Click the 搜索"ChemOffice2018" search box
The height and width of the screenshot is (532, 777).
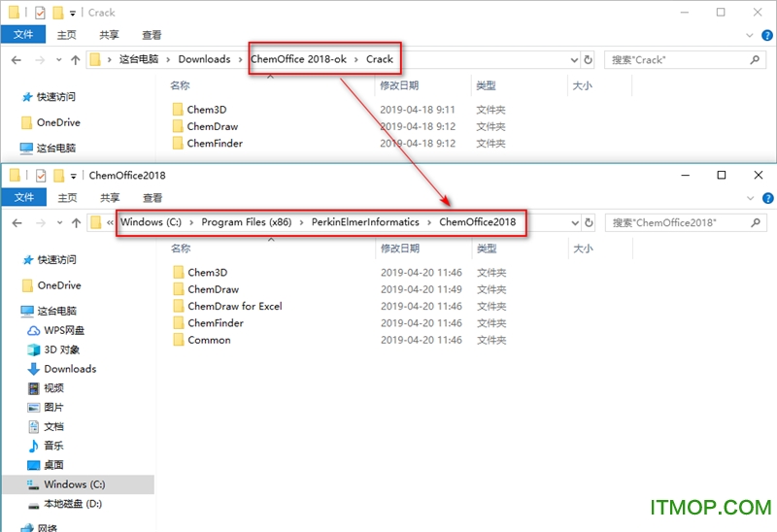(x=680, y=222)
